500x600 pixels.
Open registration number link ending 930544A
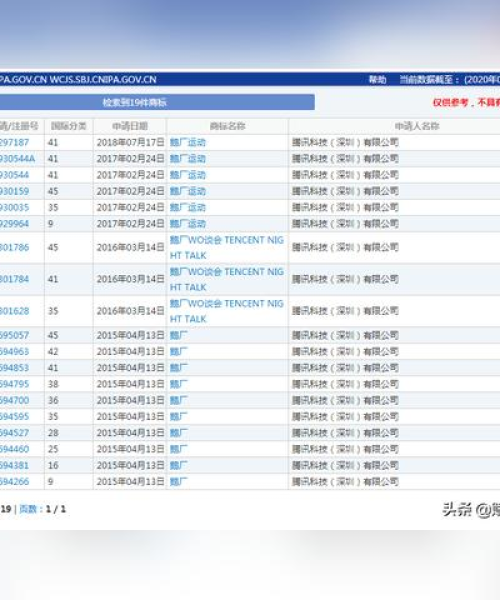click(x=17, y=158)
